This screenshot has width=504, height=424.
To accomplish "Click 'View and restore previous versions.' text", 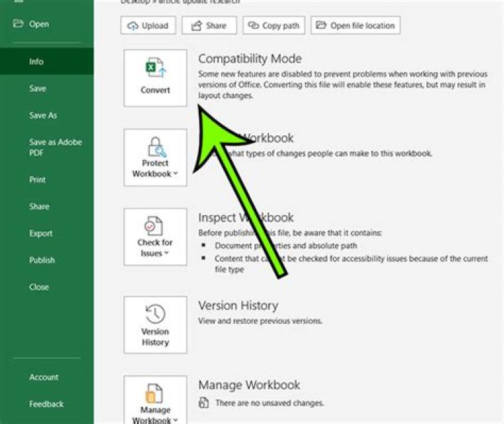I will 260,321.
